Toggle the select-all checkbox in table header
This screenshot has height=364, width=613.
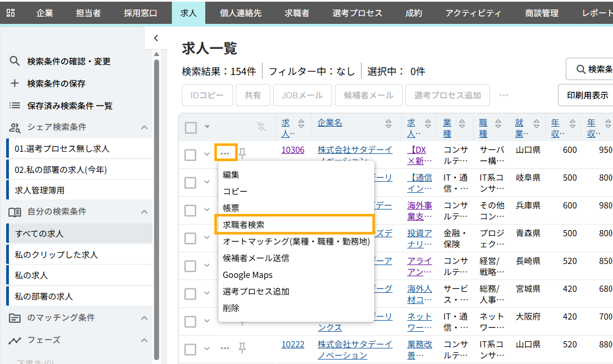click(x=191, y=127)
